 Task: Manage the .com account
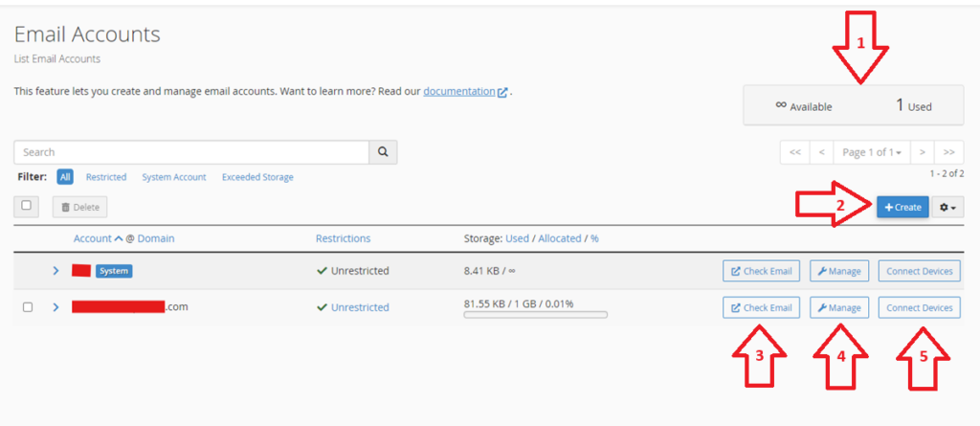(x=839, y=307)
